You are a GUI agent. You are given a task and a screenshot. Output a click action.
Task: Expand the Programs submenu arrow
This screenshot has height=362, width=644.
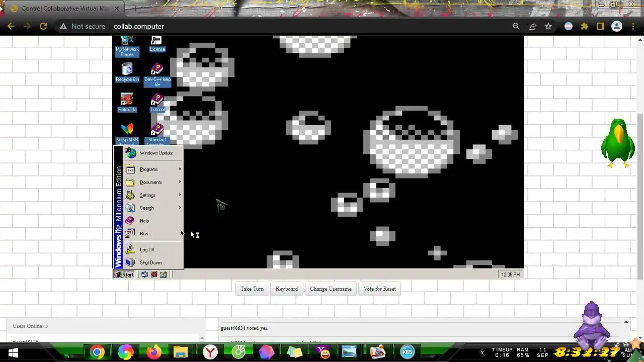tap(180, 169)
